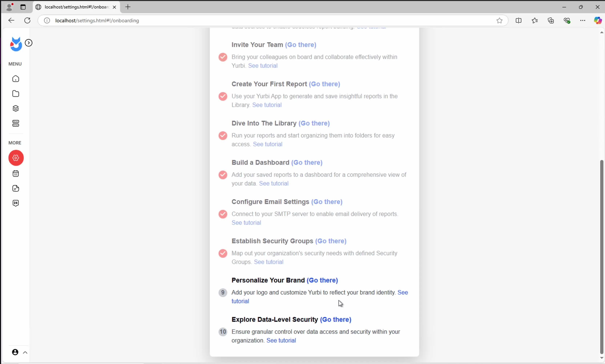Toggle the Build a Dashboard checkmark
This screenshot has width=605, height=364.
click(x=223, y=175)
